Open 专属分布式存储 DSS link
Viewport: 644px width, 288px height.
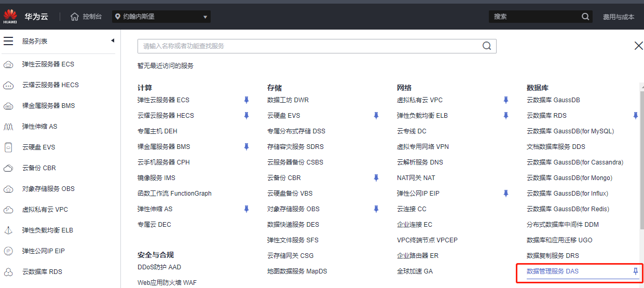[296, 131]
